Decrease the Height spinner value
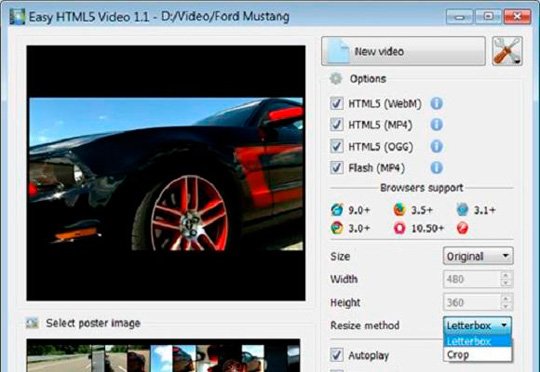540x372 pixels. 506,306
